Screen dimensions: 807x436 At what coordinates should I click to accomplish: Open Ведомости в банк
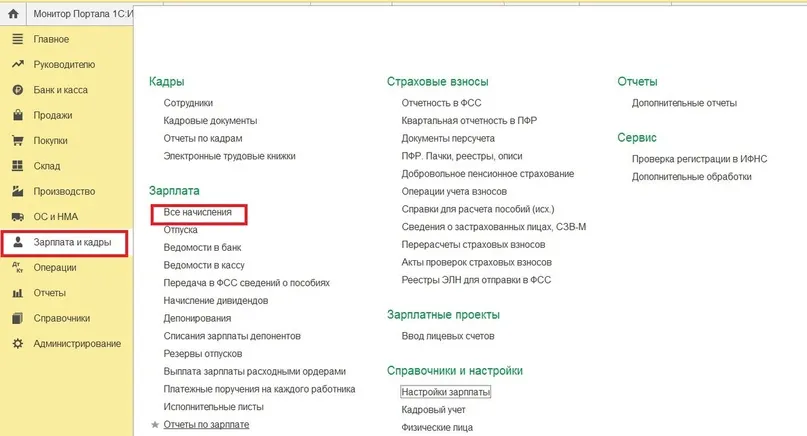[202, 247]
